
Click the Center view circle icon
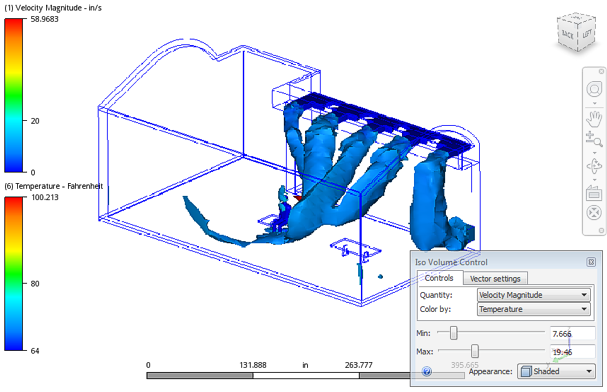(594, 213)
